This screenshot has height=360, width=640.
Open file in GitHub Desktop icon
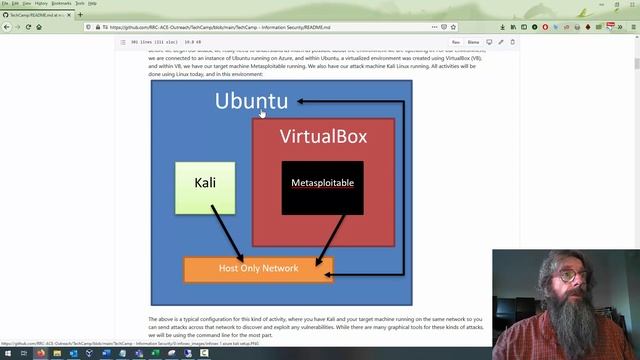pyautogui.click(x=489, y=42)
